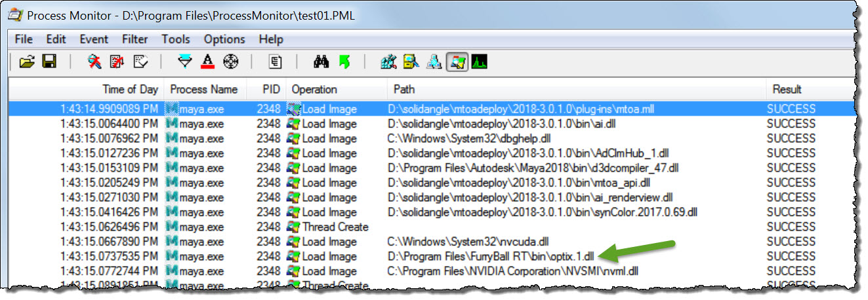Image resolution: width=868 pixels, height=300 pixels.
Task: Open the Options menu
Action: [x=224, y=39]
